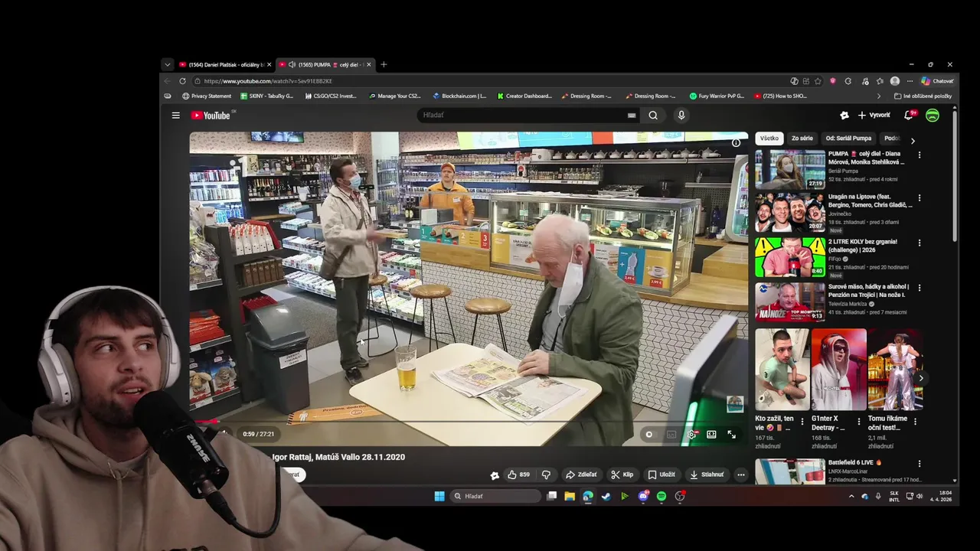Open File Explorer from the taskbar

(x=570, y=496)
